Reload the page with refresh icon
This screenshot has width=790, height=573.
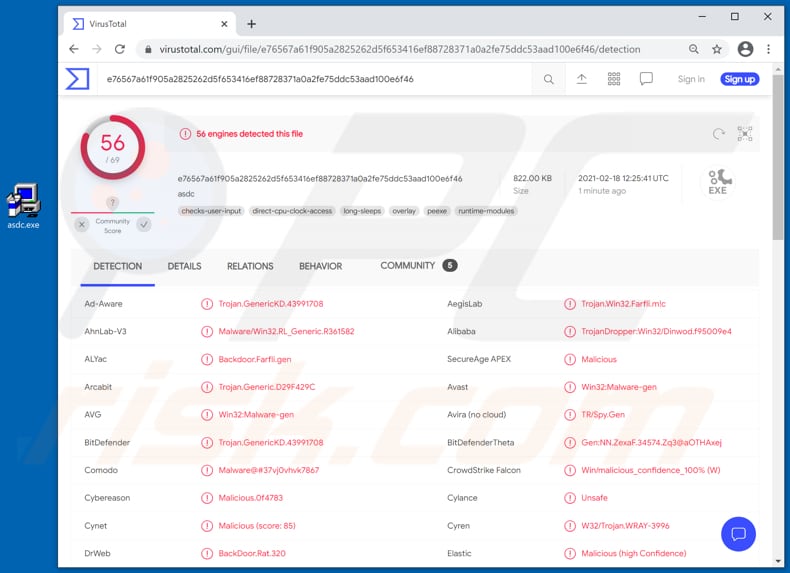pyautogui.click(x=119, y=49)
